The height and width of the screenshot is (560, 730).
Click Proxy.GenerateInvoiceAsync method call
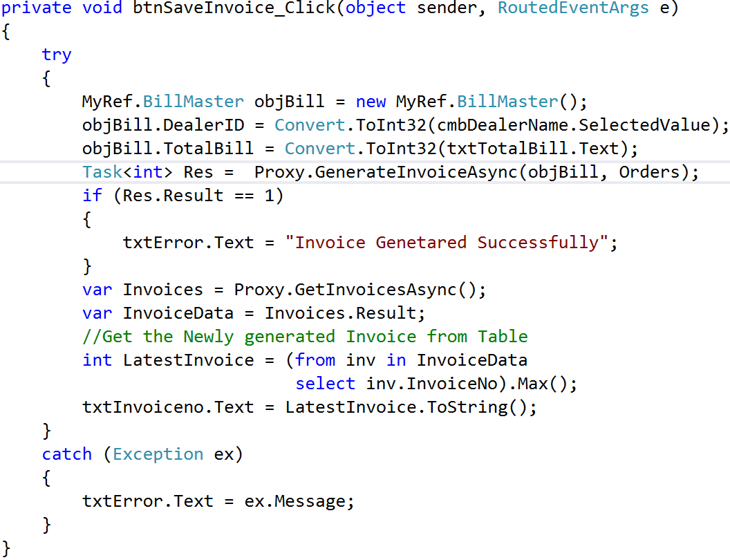coord(386,172)
